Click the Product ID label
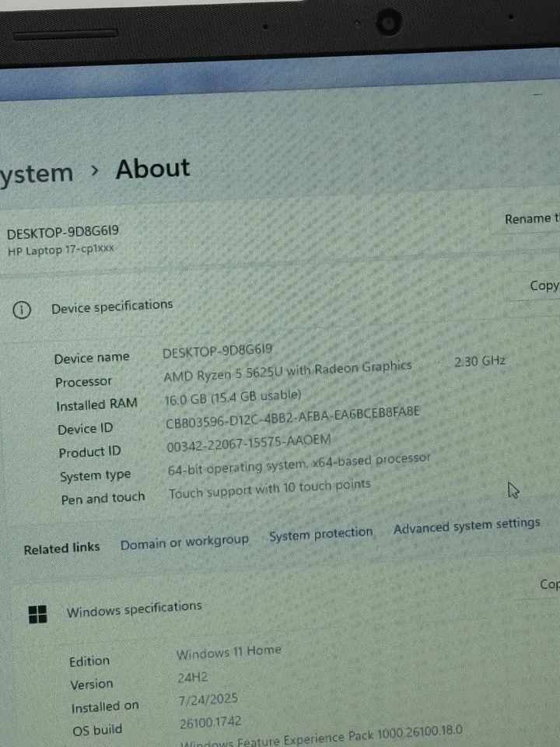The width and height of the screenshot is (560, 747). tap(89, 452)
